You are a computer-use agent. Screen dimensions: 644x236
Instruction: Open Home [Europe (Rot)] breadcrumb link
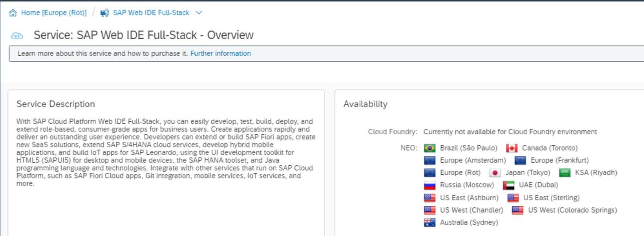(x=54, y=13)
